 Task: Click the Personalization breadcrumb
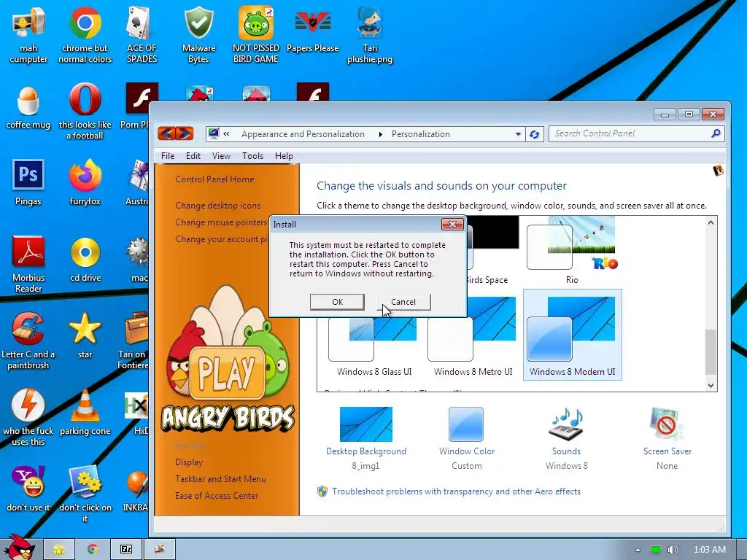pyautogui.click(x=421, y=134)
